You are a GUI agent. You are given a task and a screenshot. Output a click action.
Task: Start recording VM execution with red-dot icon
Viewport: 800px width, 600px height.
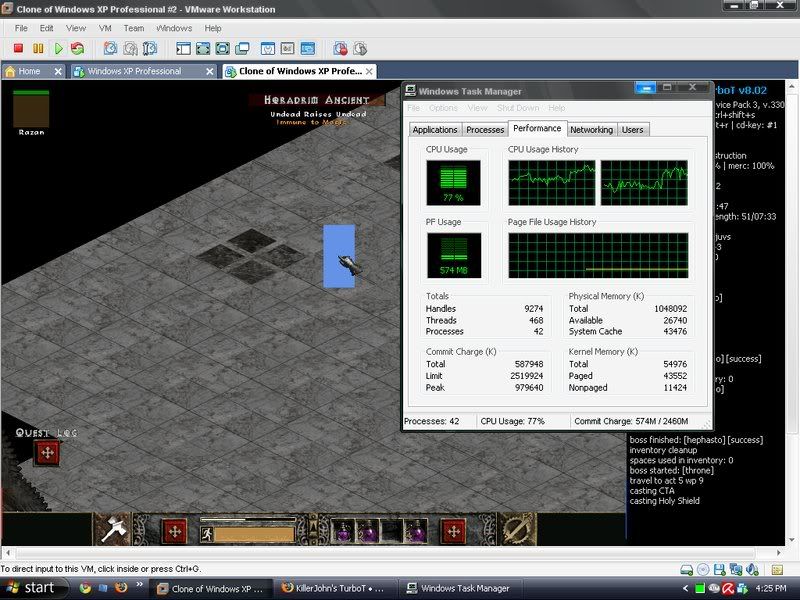coord(340,48)
